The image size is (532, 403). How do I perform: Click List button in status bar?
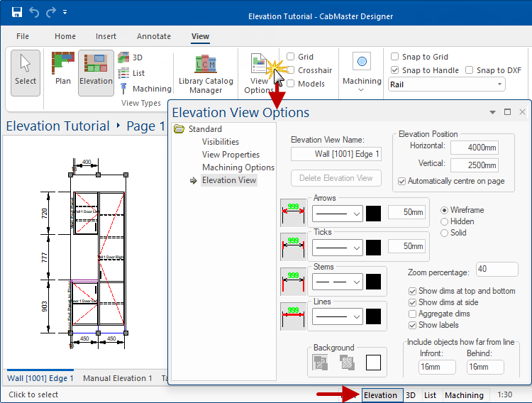[430, 395]
